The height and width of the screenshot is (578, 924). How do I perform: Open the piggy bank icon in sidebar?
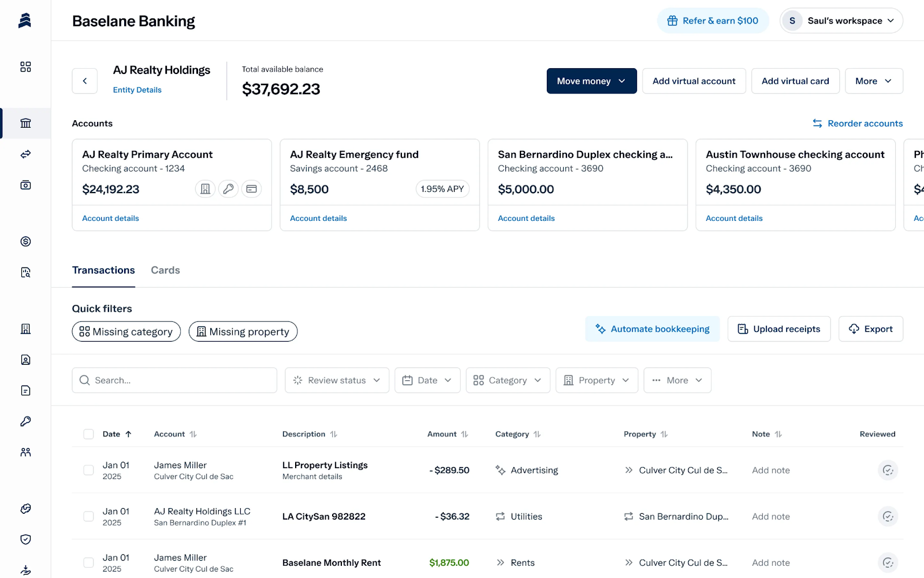(x=25, y=509)
